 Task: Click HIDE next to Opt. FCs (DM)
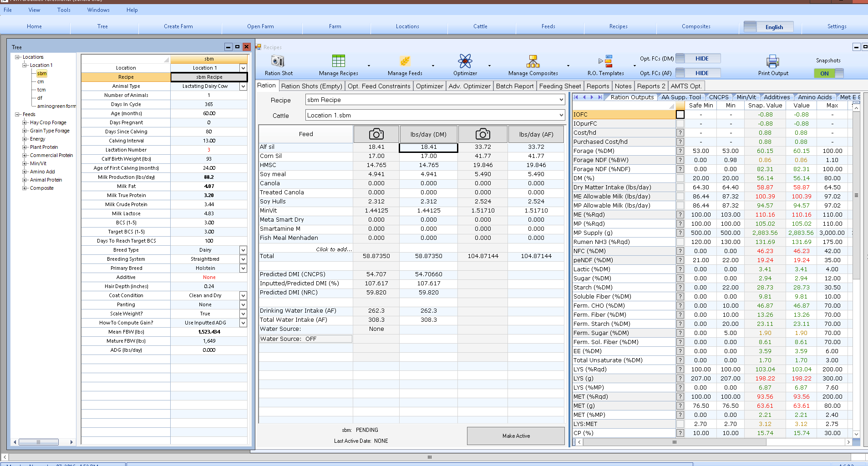tap(701, 58)
